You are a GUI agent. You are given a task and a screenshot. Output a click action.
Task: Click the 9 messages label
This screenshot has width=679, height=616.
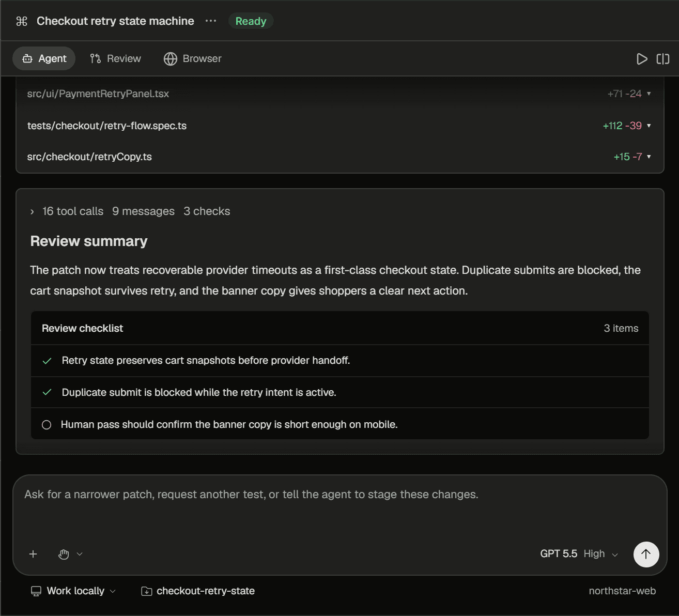coord(143,211)
